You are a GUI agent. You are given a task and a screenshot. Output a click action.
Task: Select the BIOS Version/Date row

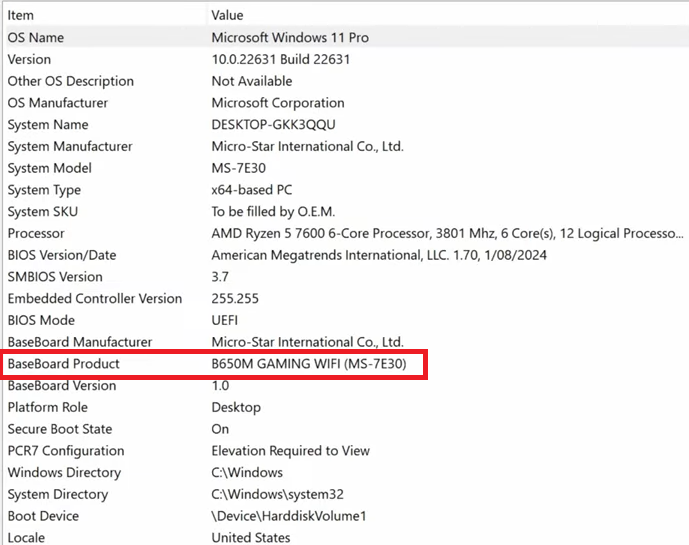(62, 255)
